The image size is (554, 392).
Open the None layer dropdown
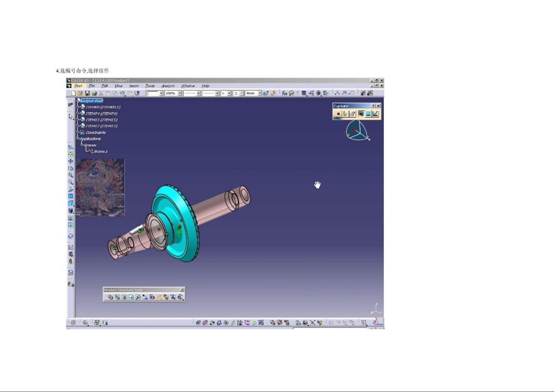(260, 93)
